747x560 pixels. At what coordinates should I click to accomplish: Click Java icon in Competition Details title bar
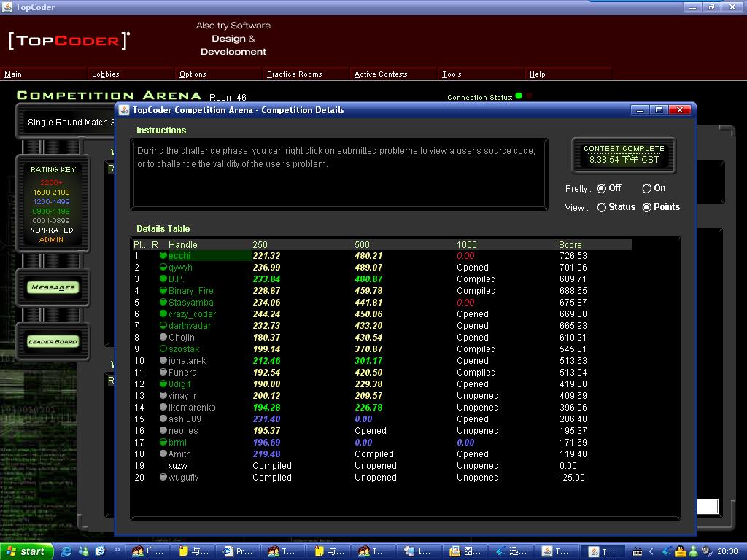124,110
